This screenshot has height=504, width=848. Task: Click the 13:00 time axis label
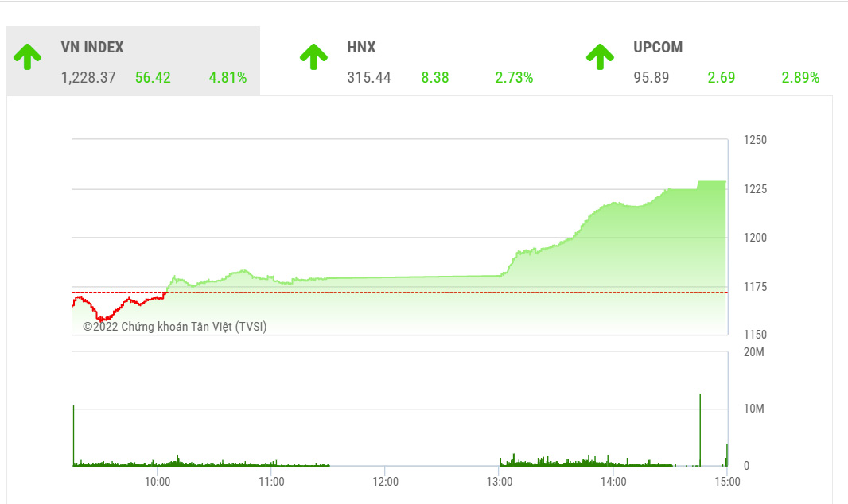point(499,481)
